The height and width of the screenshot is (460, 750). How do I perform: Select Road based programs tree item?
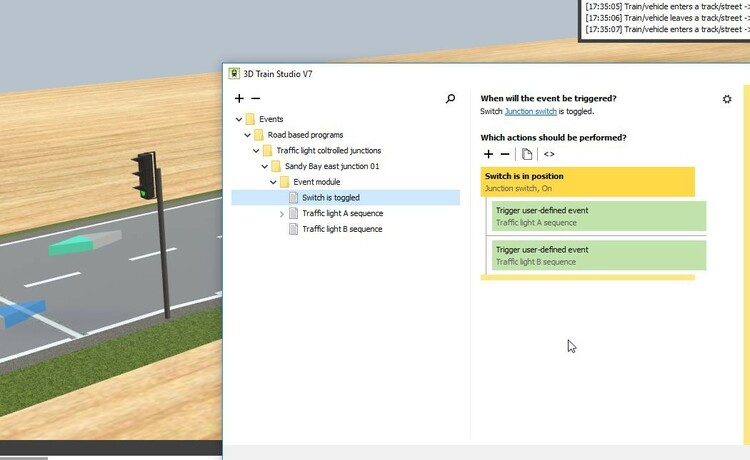click(x=305, y=135)
